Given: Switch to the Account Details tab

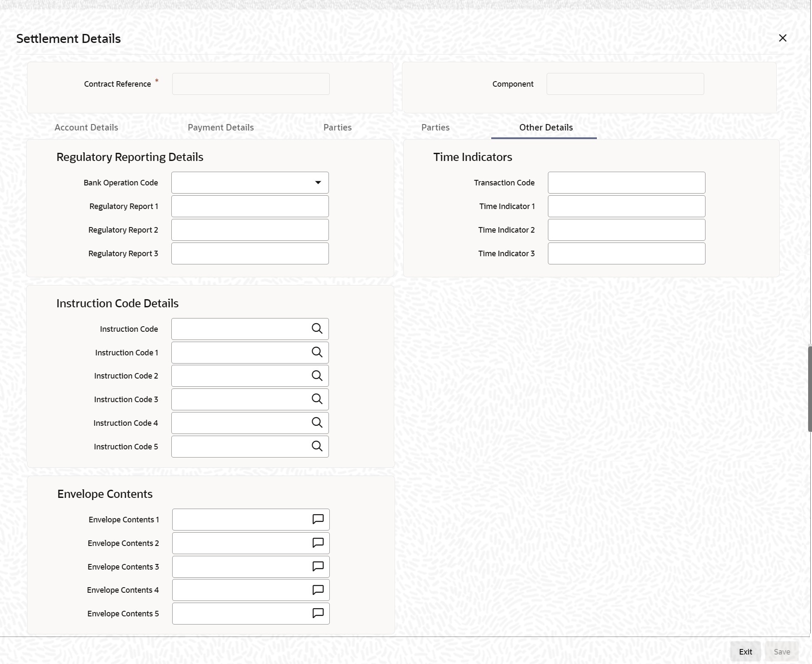Looking at the screenshot, I should tap(86, 127).
